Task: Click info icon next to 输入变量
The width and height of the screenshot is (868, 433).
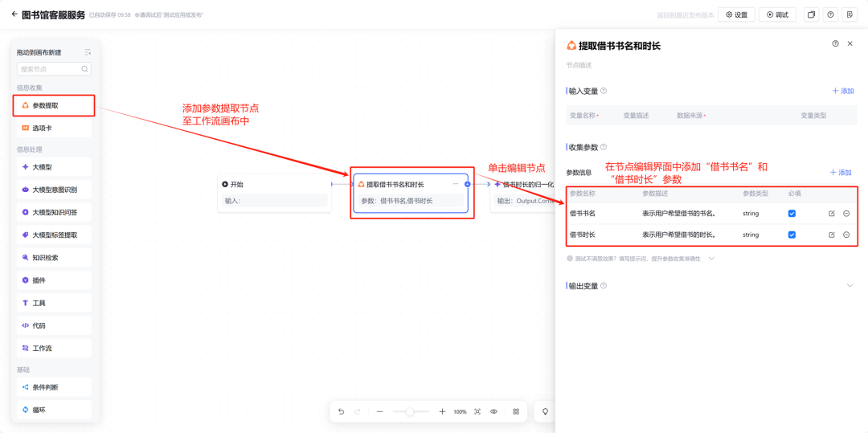Action: tap(604, 91)
